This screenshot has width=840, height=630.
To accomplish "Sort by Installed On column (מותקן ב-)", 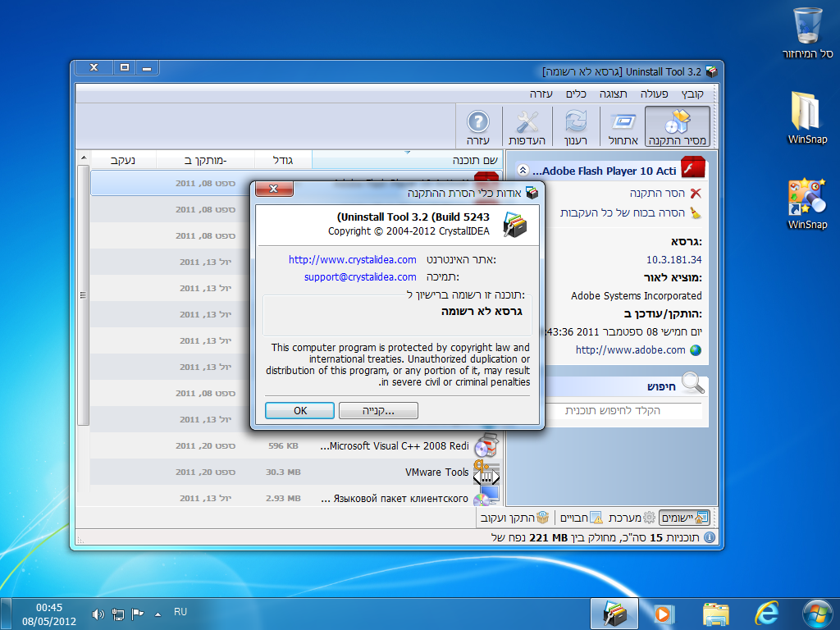I will point(205,160).
